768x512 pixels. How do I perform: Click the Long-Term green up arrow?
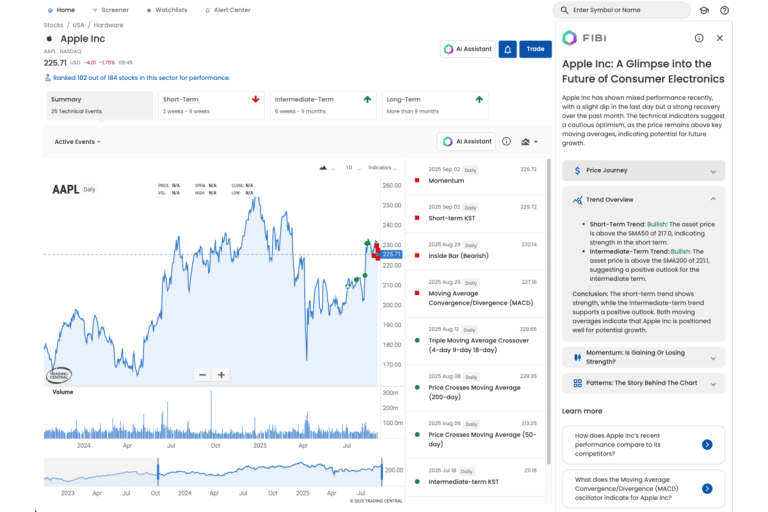click(479, 99)
